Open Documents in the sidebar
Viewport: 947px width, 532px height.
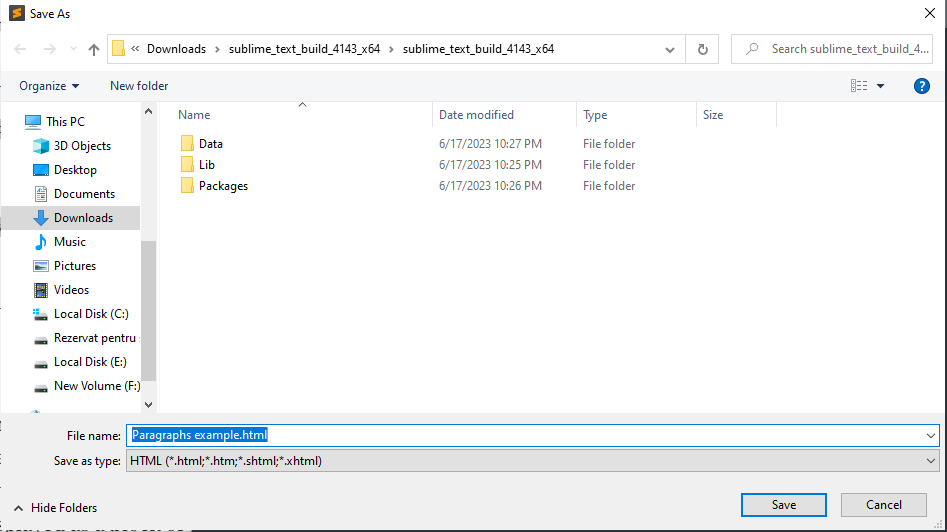tap(84, 194)
